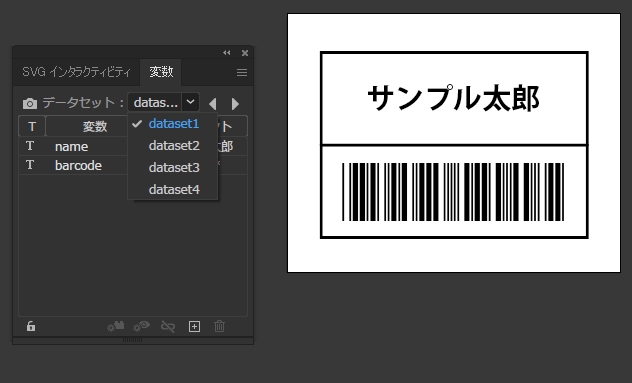Viewport: 632px width, 383px height.
Task: Toggle the lock variables icon
Action: [31, 326]
